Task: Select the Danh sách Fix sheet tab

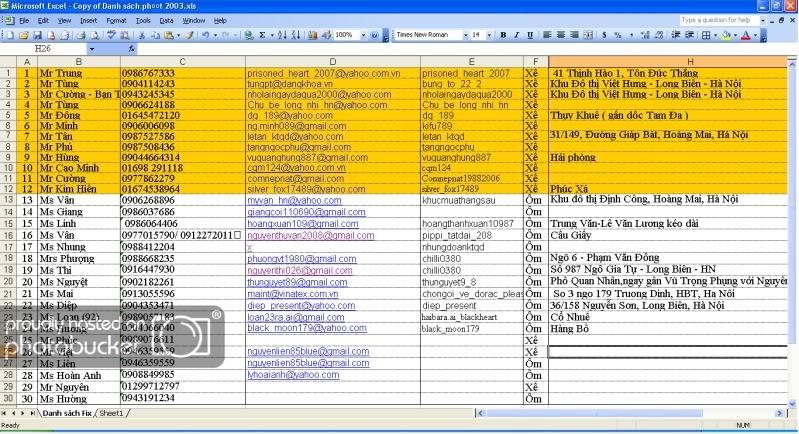Action: pyautogui.click(x=66, y=413)
